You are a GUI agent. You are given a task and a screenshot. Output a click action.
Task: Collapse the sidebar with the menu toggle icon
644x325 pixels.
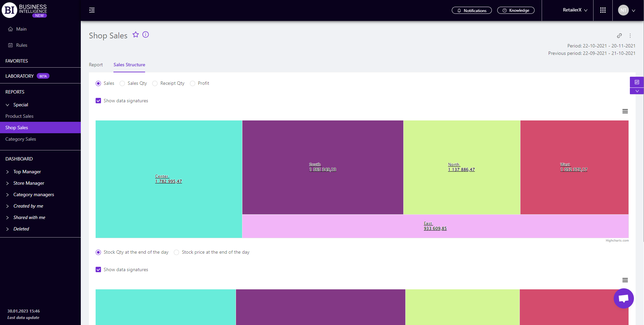click(92, 10)
